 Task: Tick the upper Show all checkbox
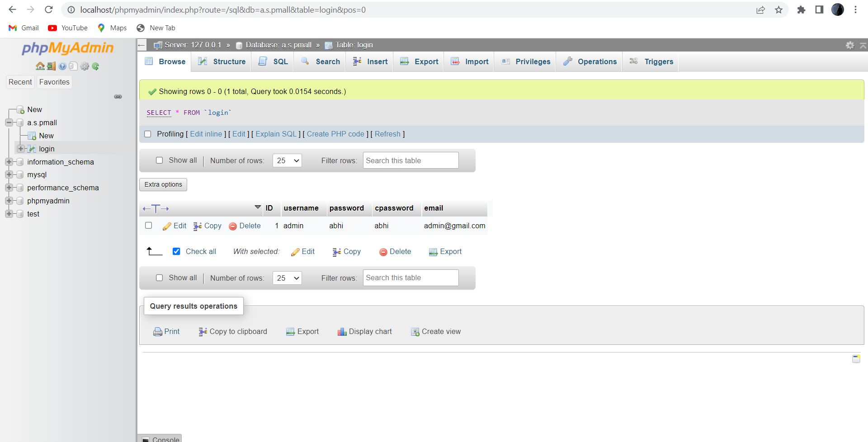pos(159,160)
